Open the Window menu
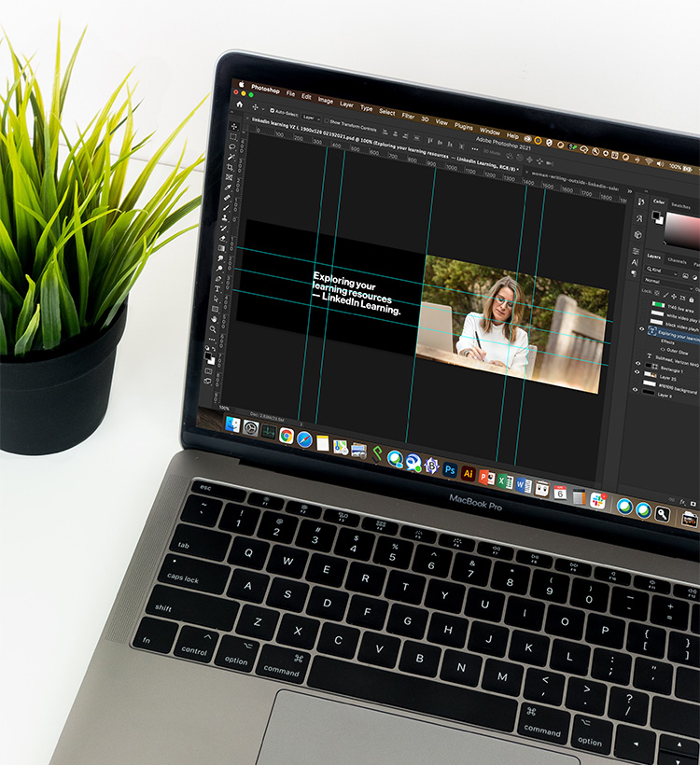This screenshot has height=765, width=700. (490, 131)
